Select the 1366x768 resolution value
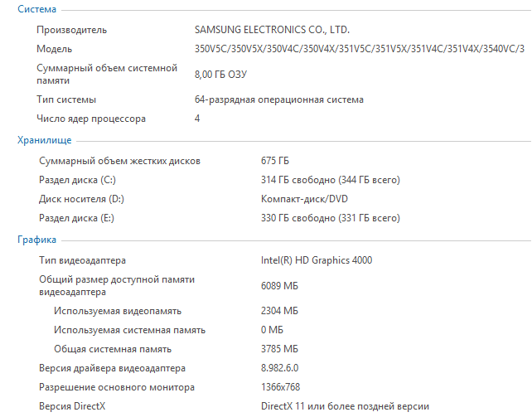 pyautogui.click(x=280, y=387)
